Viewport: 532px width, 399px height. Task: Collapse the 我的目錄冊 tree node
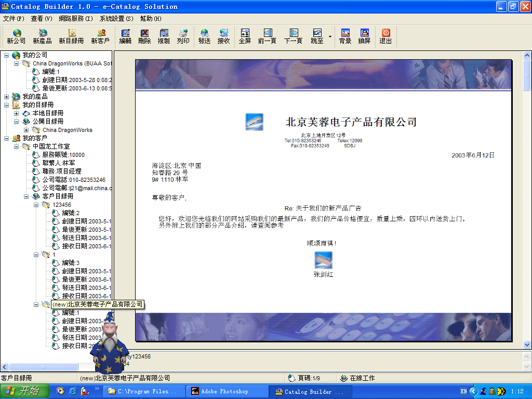(x=6, y=105)
